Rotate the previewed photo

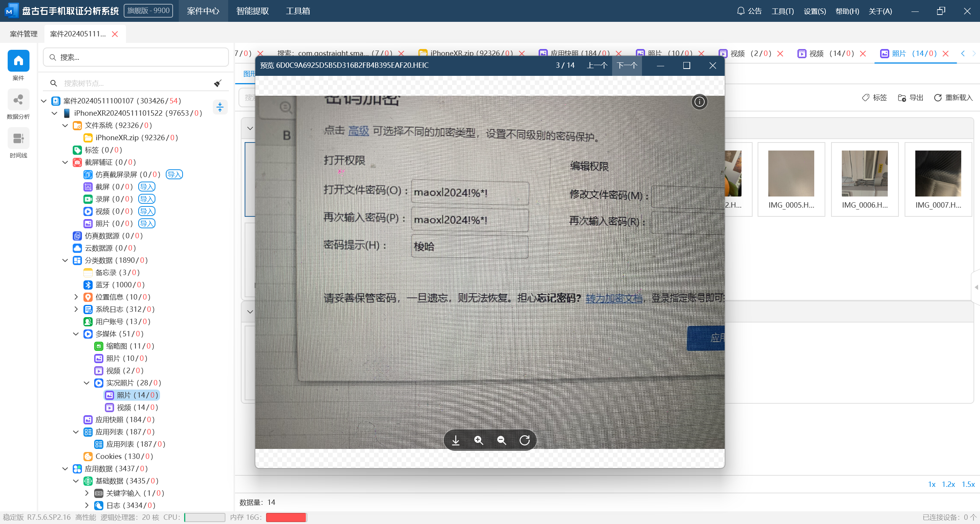click(524, 440)
